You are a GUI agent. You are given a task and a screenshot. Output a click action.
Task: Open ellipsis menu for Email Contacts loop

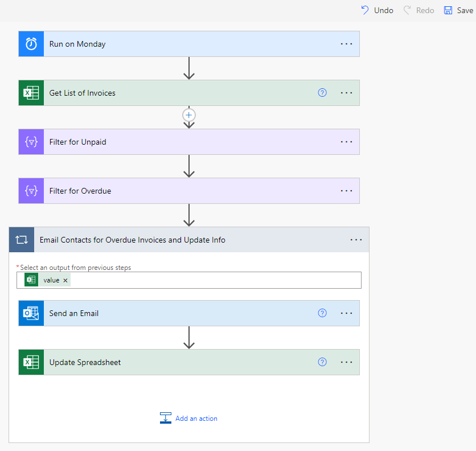click(356, 240)
